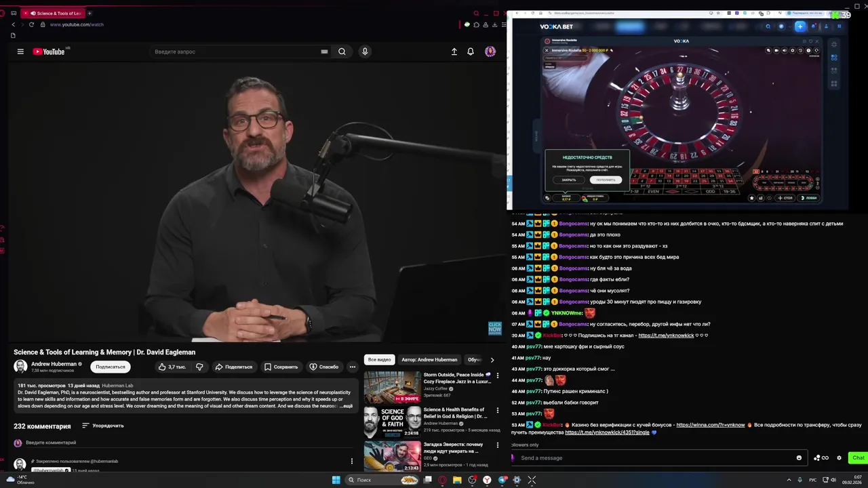Screen dimensions: 868x488
Task: Open a new browser tab
Action: coord(90,13)
